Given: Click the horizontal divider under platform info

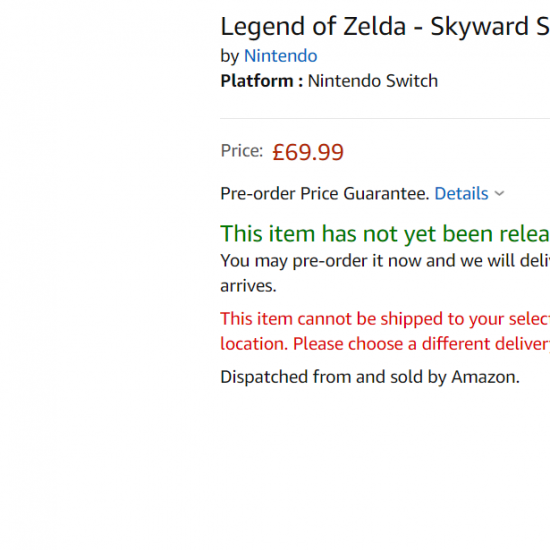Looking at the screenshot, I should coord(385,119).
